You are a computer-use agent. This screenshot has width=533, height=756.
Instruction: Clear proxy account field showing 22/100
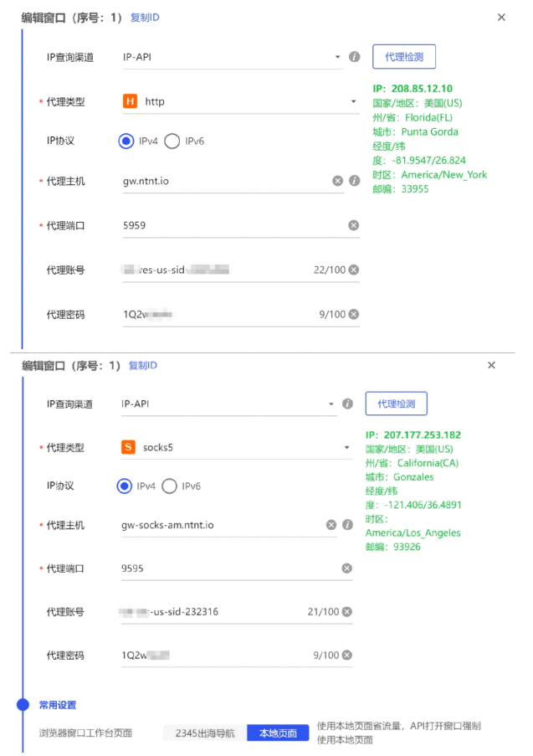(353, 270)
